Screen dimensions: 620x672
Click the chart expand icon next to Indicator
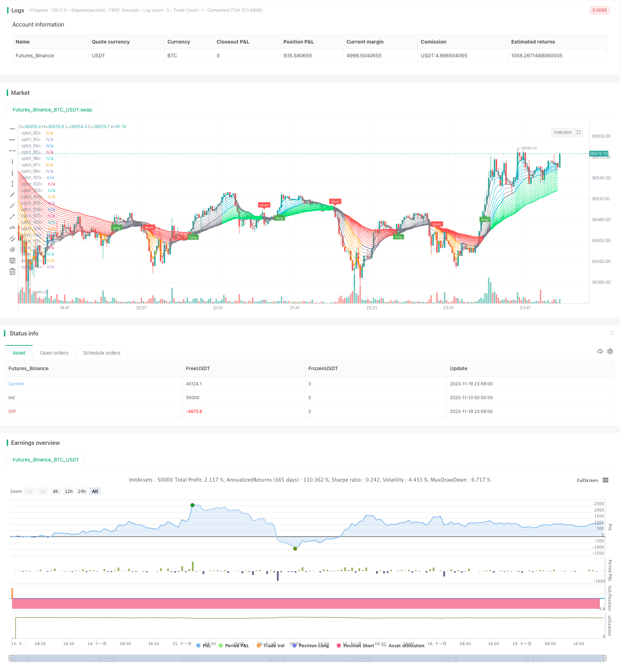point(579,132)
